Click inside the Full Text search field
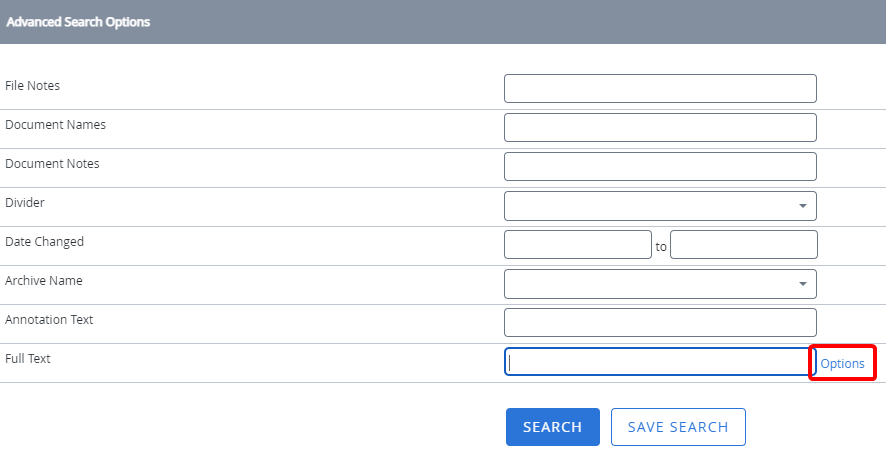The image size is (886, 452). pyautogui.click(x=660, y=362)
